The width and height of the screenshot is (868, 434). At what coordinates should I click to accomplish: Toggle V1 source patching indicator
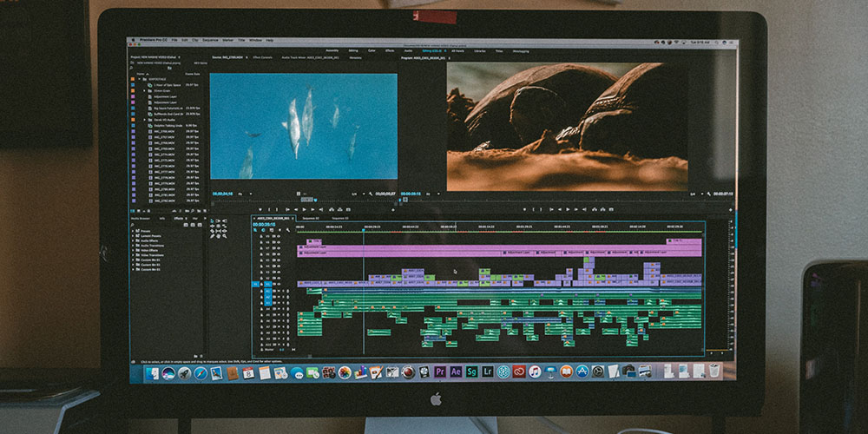point(255,284)
